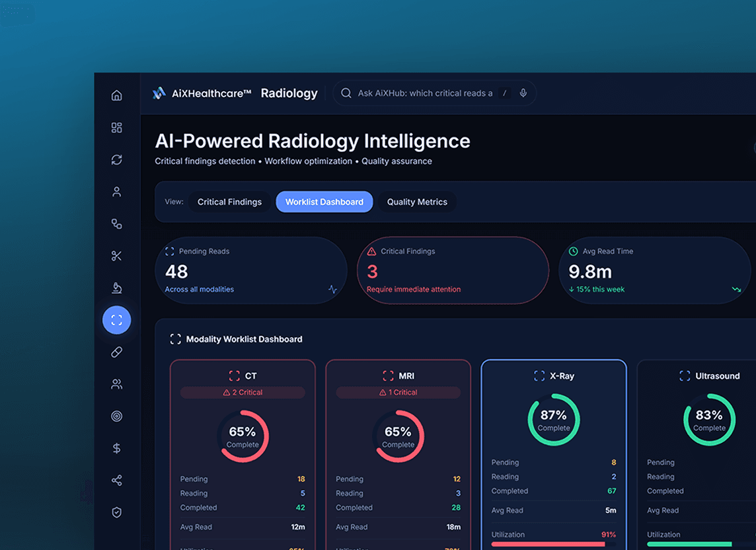Select the Worklist Dashboard view

324,202
